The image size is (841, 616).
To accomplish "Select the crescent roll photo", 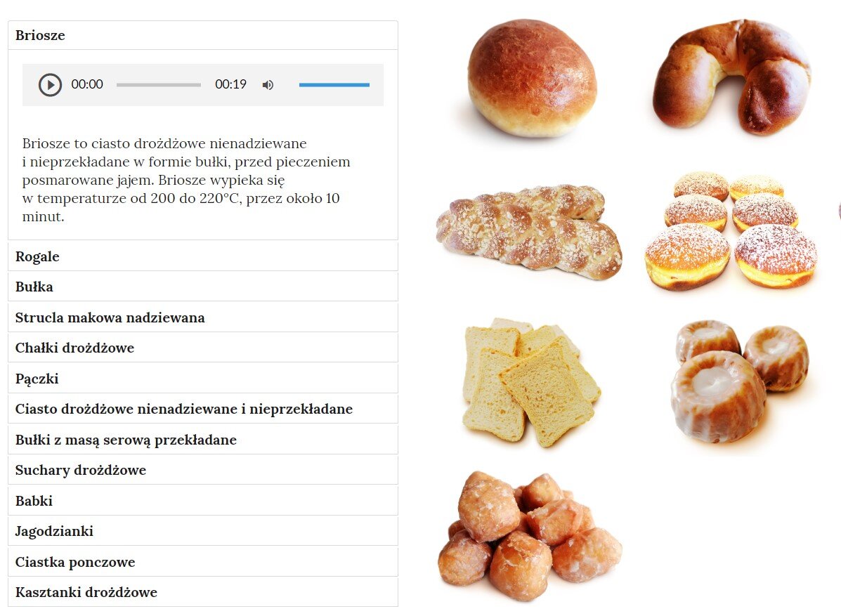I will point(731,77).
